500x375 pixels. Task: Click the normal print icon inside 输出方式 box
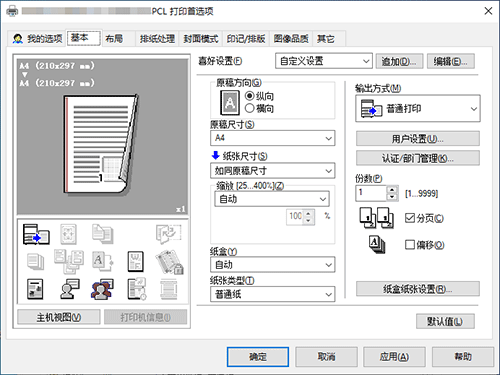click(x=371, y=109)
